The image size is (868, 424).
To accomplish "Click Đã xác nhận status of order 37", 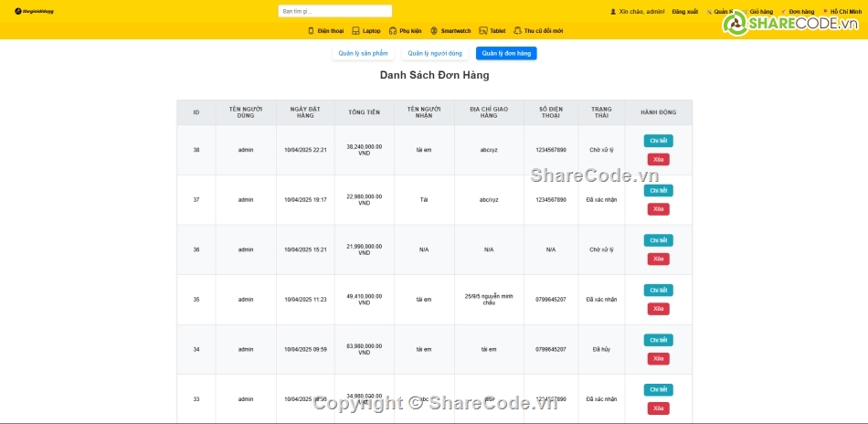I will pos(601,200).
